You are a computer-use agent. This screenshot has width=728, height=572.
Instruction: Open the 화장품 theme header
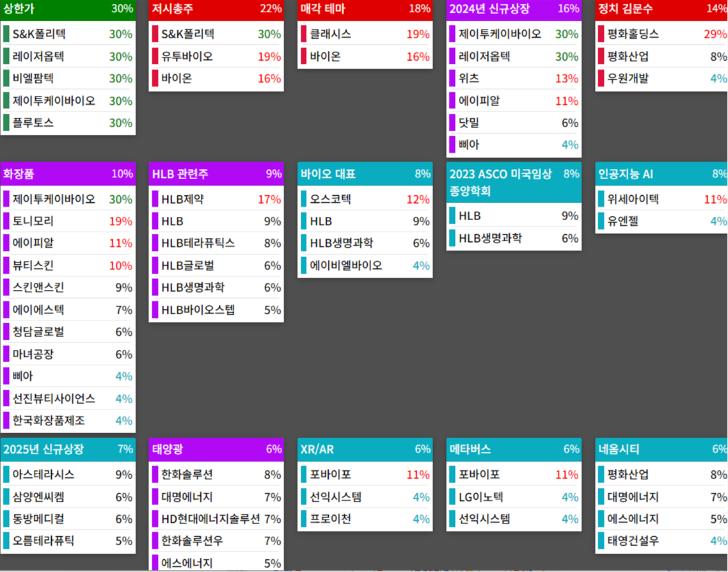tap(68, 173)
